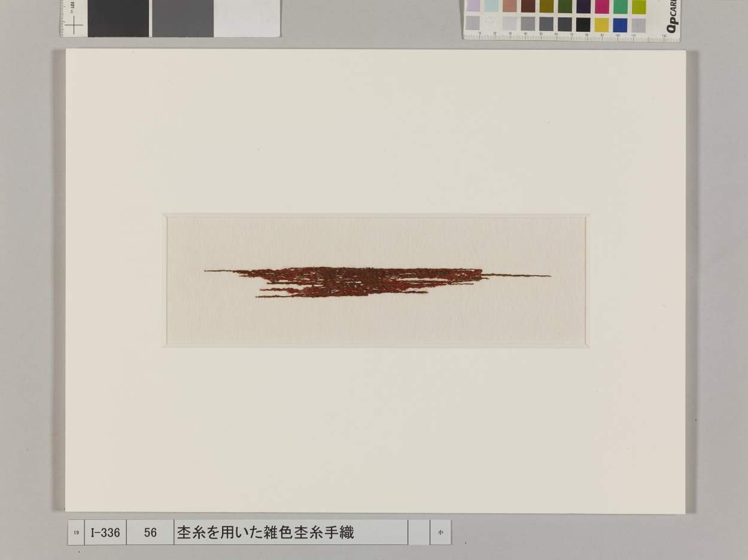Click the pale cyan patch on the color card

pos(491,6)
